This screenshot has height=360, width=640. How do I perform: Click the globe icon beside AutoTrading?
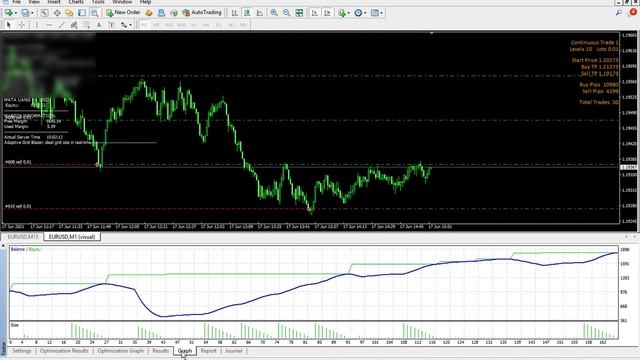174,13
